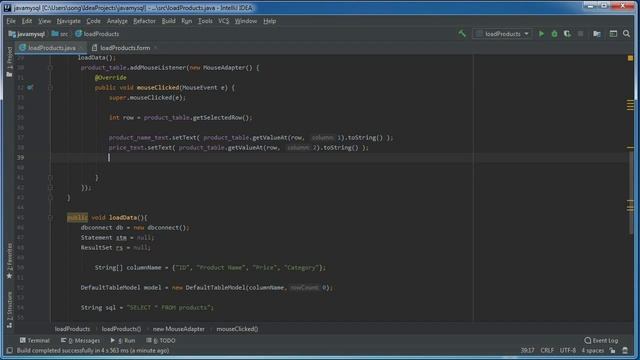Open the File menu
The width and height of the screenshot is (640, 360).
11,21
